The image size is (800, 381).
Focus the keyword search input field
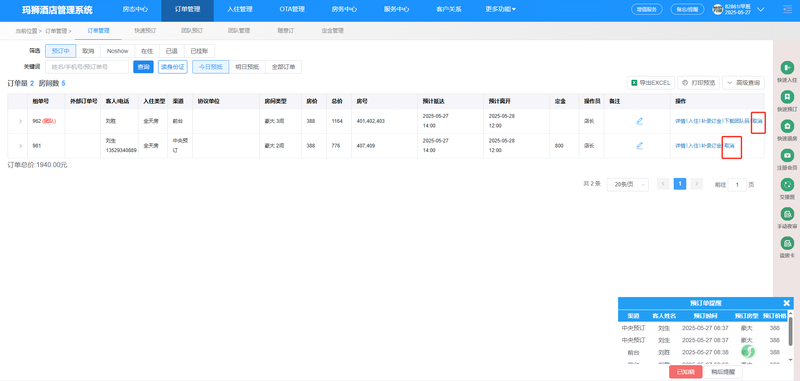pos(87,67)
